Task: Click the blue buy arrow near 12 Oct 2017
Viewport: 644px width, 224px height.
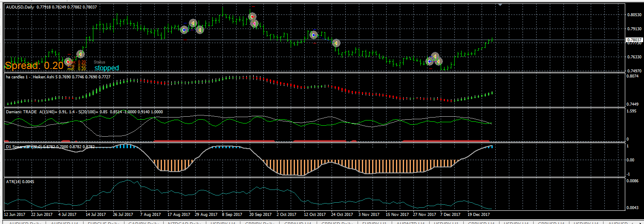Action: 314,35
